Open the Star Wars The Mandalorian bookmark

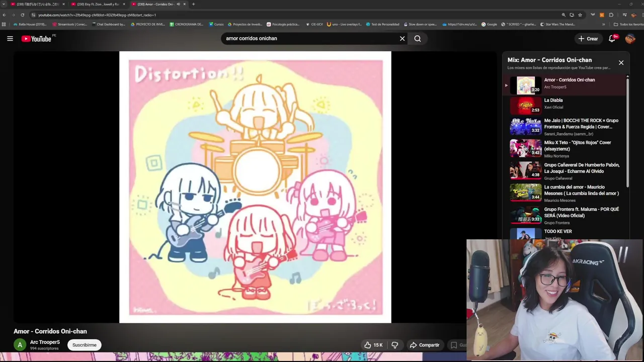pos(557,24)
